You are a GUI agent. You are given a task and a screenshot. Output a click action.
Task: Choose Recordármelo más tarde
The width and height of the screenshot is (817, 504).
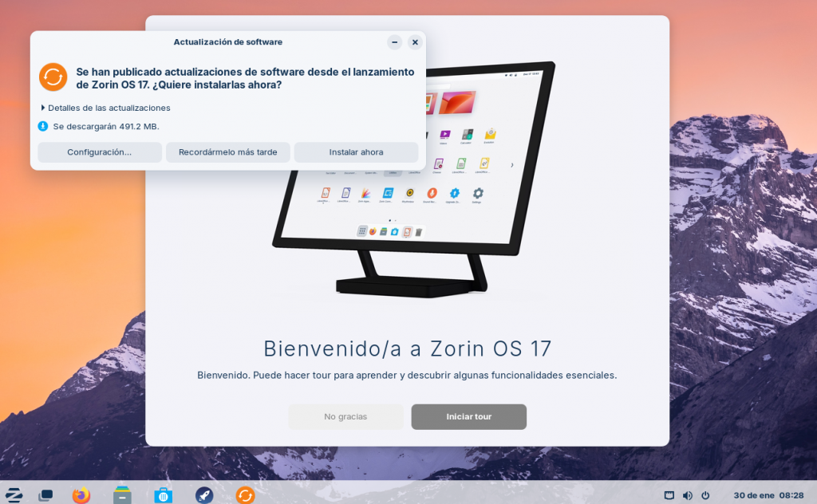(x=228, y=152)
